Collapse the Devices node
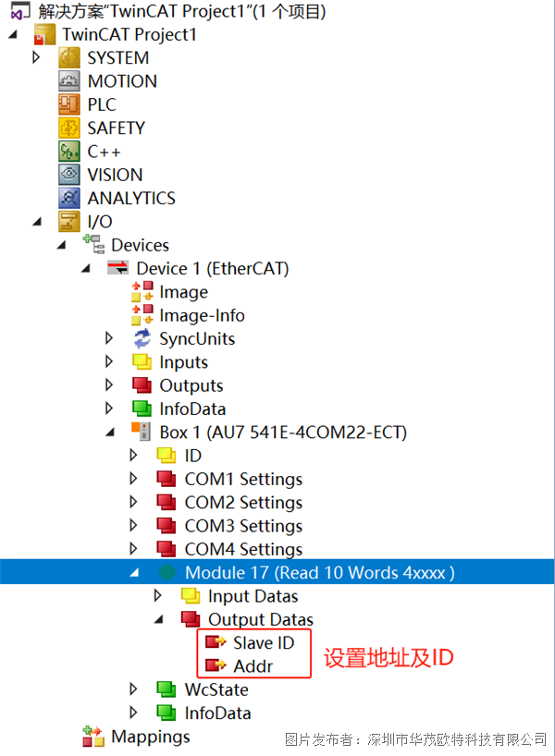 [61, 245]
